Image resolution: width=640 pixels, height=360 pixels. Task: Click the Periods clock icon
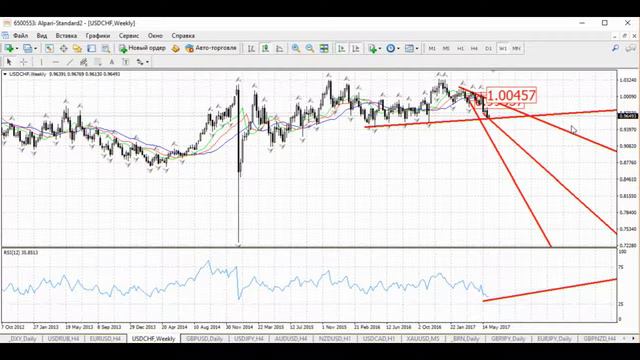point(391,49)
